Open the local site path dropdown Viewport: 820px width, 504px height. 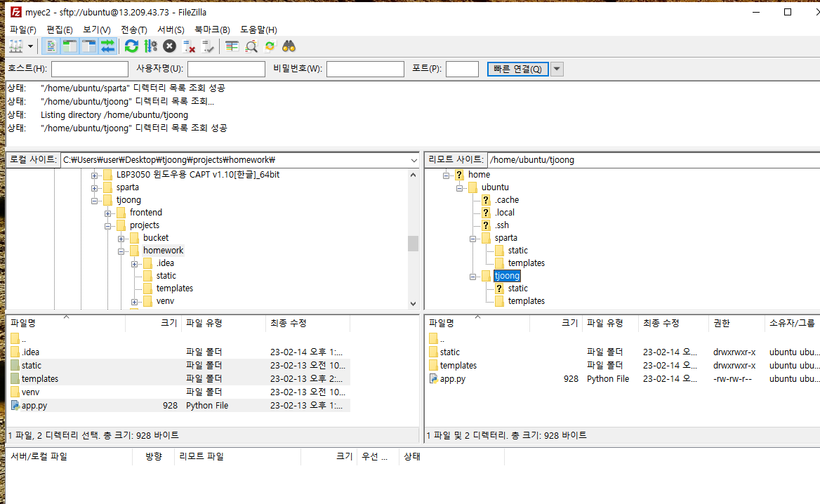[414, 160]
